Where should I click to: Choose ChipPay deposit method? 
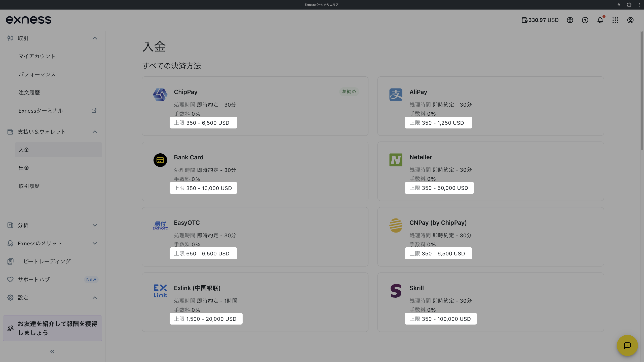tap(255, 106)
